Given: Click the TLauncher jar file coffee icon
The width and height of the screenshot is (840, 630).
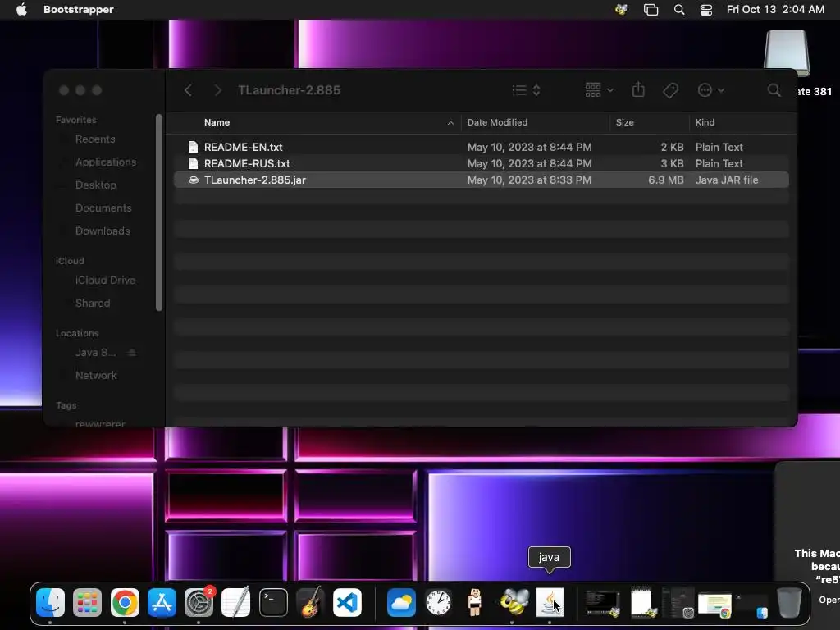Looking at the screenshot, I should pos(194,180).
